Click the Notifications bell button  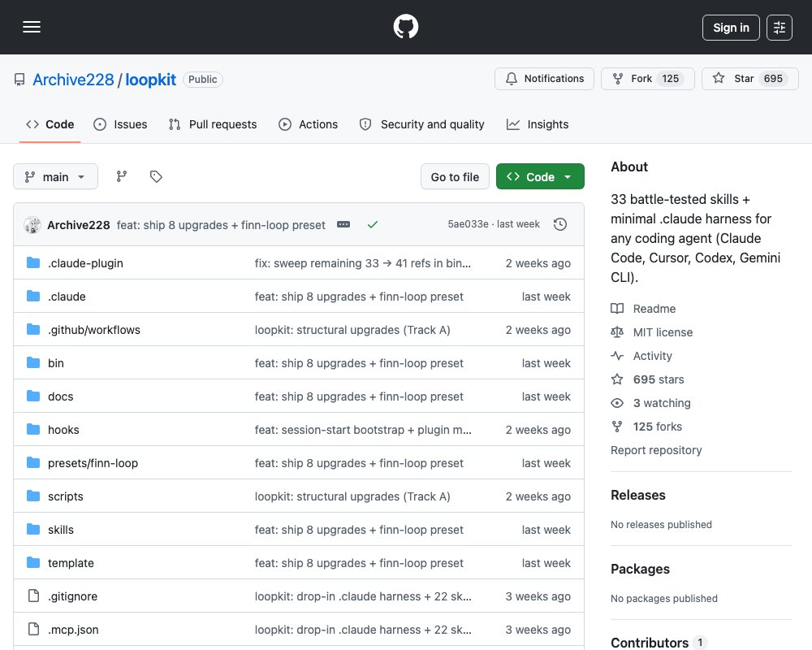(544, 79)
